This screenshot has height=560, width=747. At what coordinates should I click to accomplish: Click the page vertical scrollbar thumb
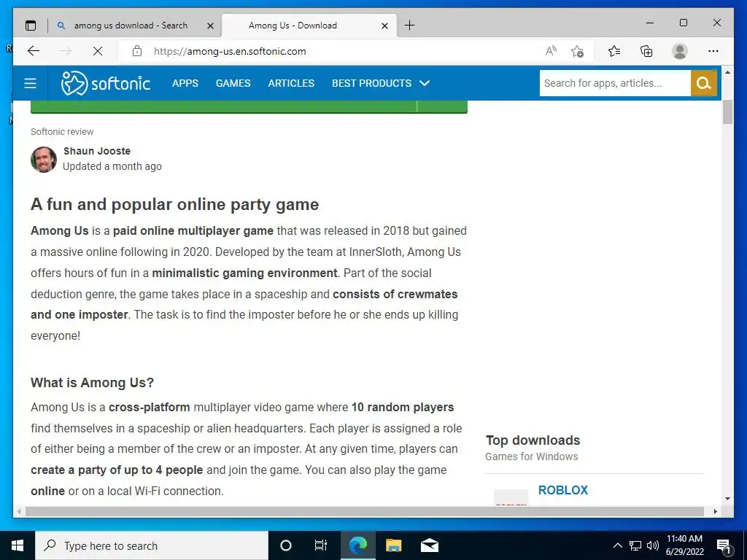pyautogui.click(x=727, y=113)
